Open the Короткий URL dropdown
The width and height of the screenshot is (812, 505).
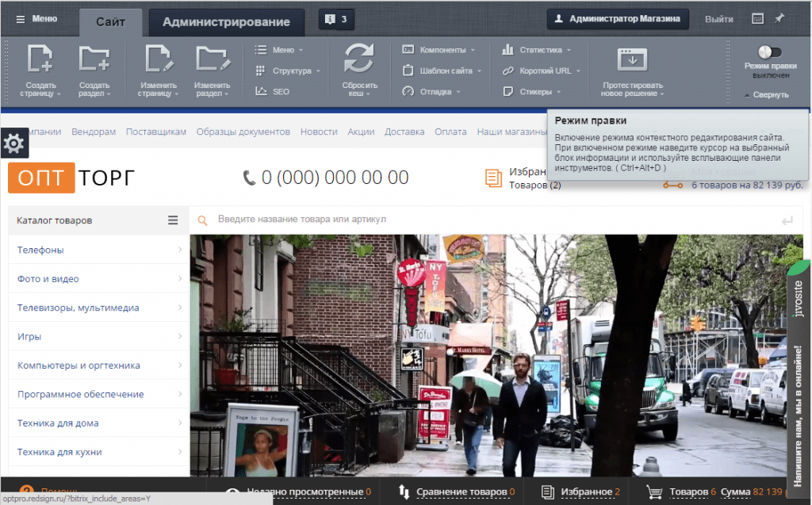[541, 71]
